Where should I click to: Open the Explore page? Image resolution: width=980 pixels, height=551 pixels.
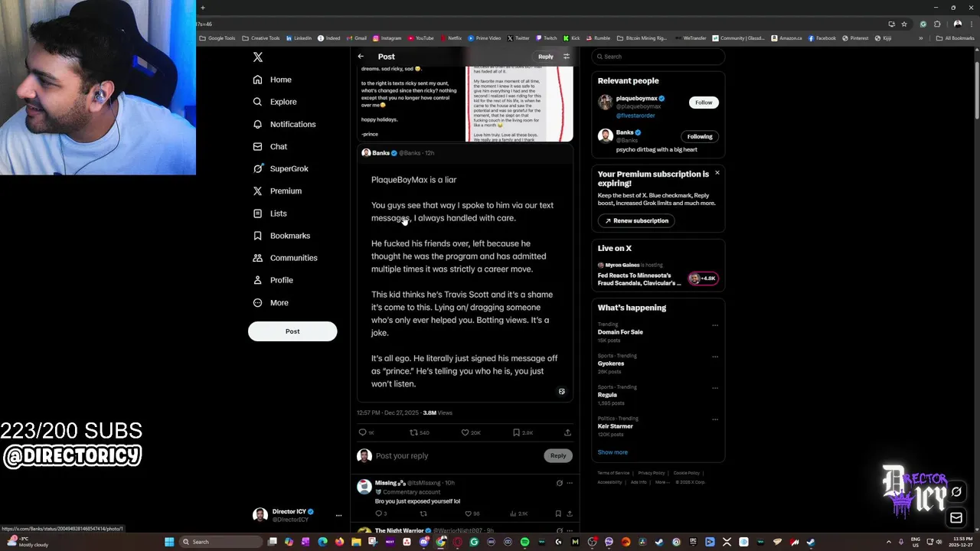click(x=275, y=102)
